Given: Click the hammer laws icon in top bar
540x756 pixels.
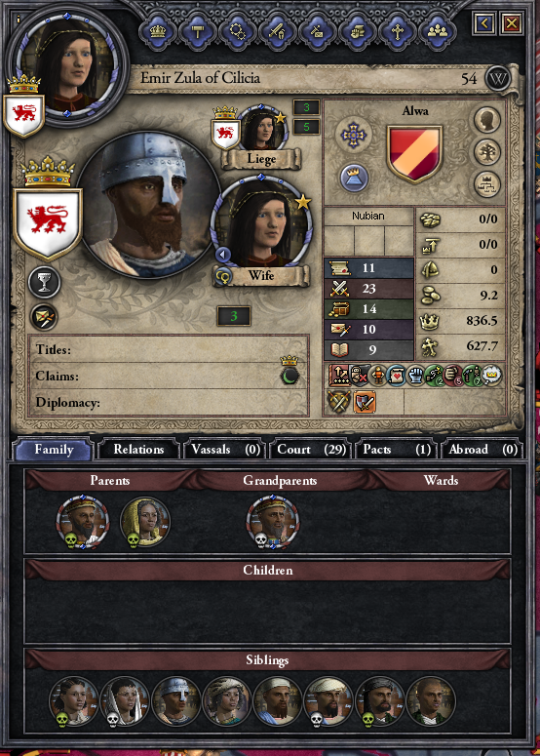Looking at the screenshot, I should [198, 31].
